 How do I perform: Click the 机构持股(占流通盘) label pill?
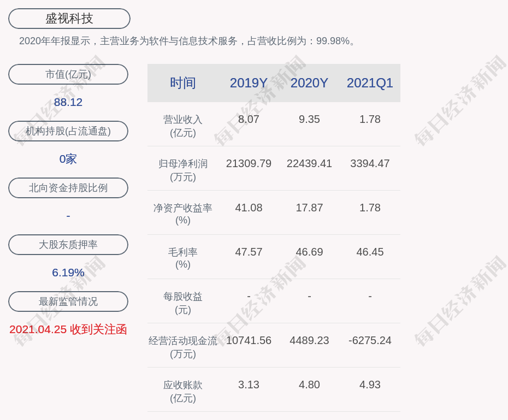tap(68, 131)
